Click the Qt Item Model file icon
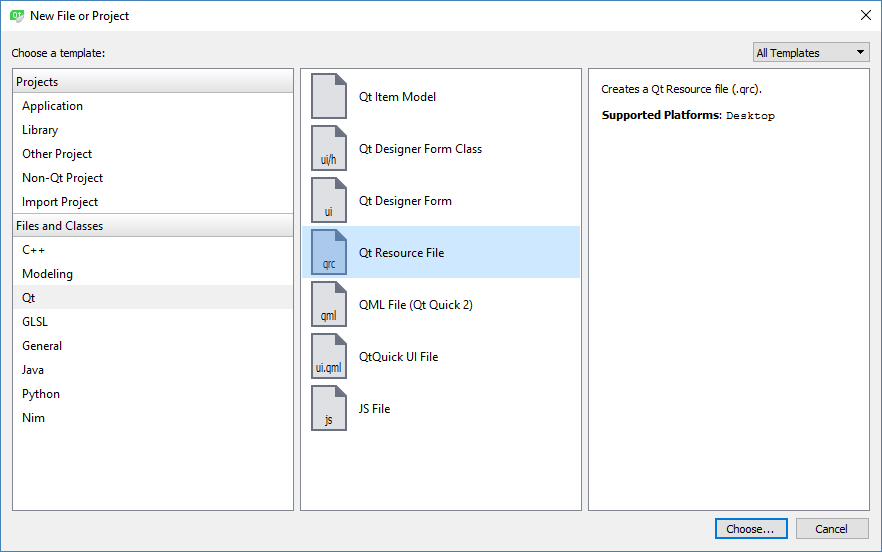Screen dimensions: 882x552 click(x=328, y=97)
